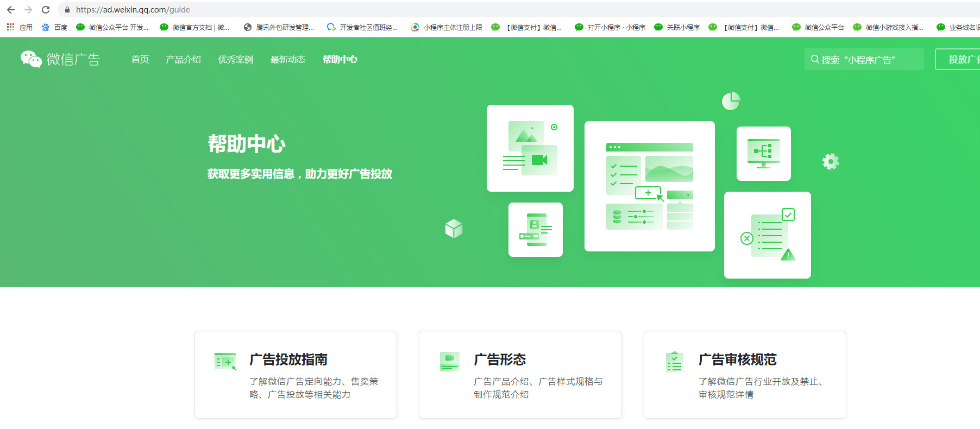The image size is (980, 429).
Task: Click the 广告投放指南 card icon
Action: (x=225, y=361)
